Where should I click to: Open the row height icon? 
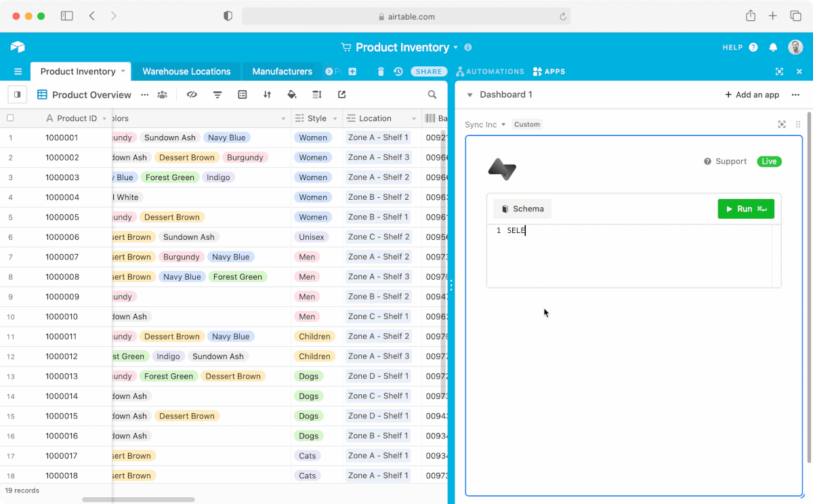(316, 95)
